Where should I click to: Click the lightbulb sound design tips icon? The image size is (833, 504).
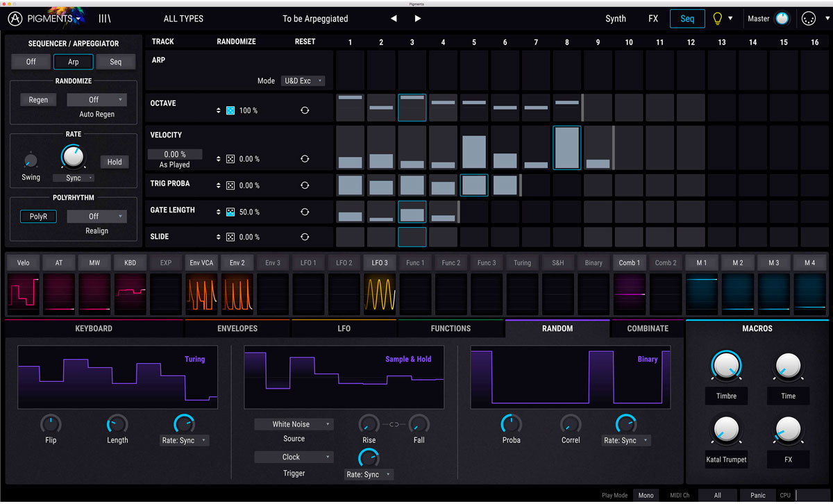click(718, 19)
